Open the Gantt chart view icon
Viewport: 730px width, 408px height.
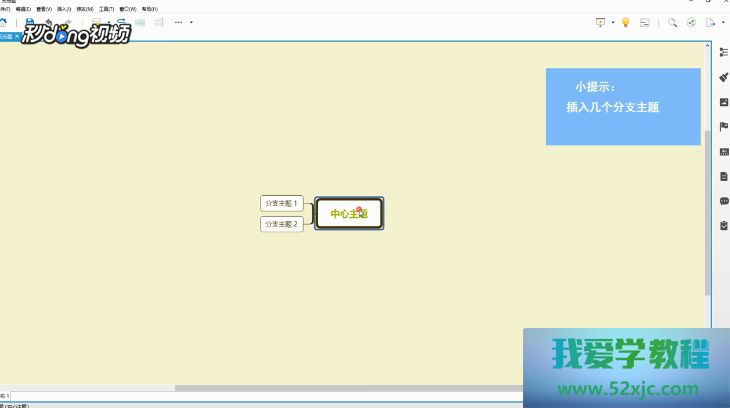(645, 22)
